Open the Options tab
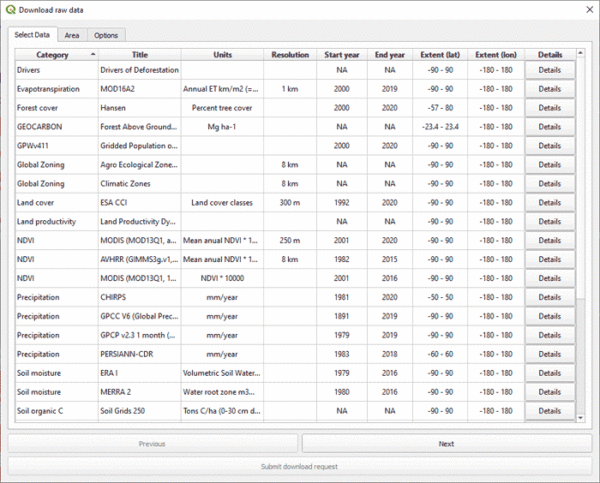The image size is (600, 483). (x=106, y=35)
